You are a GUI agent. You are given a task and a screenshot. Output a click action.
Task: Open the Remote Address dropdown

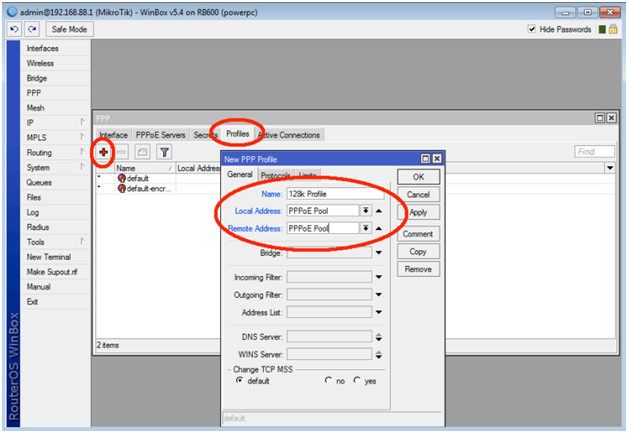pyautogui.click(x=366, y=228)
